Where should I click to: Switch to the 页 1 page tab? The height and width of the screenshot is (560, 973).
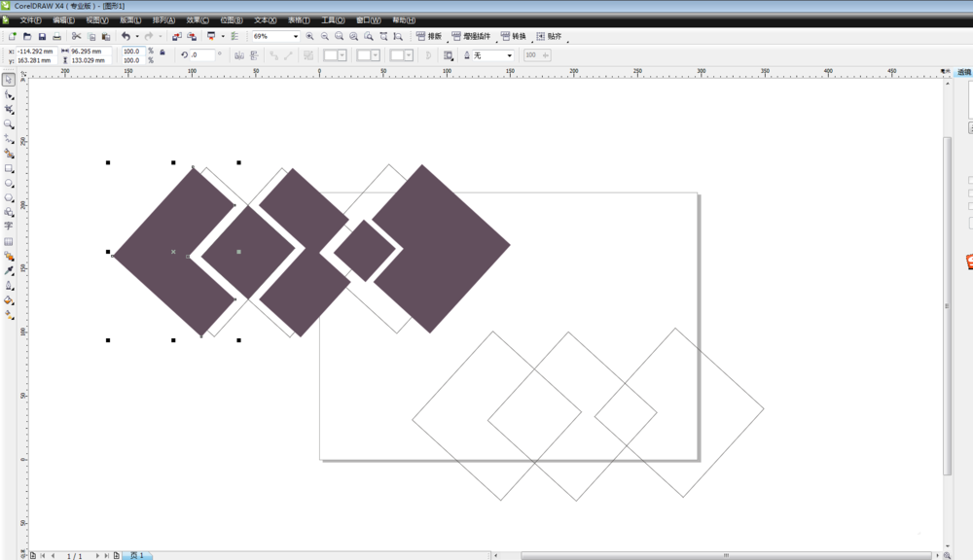coord(137,555)
